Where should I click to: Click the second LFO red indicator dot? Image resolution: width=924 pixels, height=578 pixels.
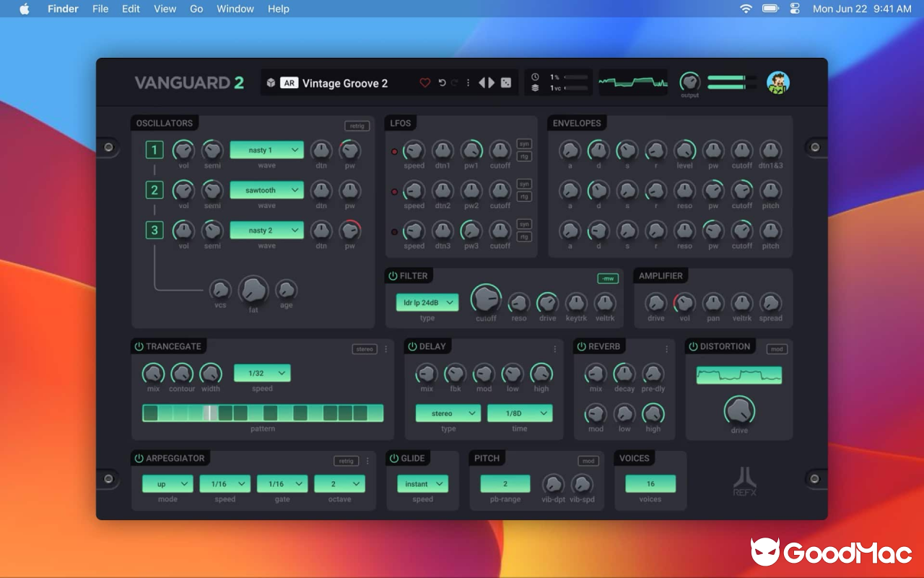click(394, 192)
